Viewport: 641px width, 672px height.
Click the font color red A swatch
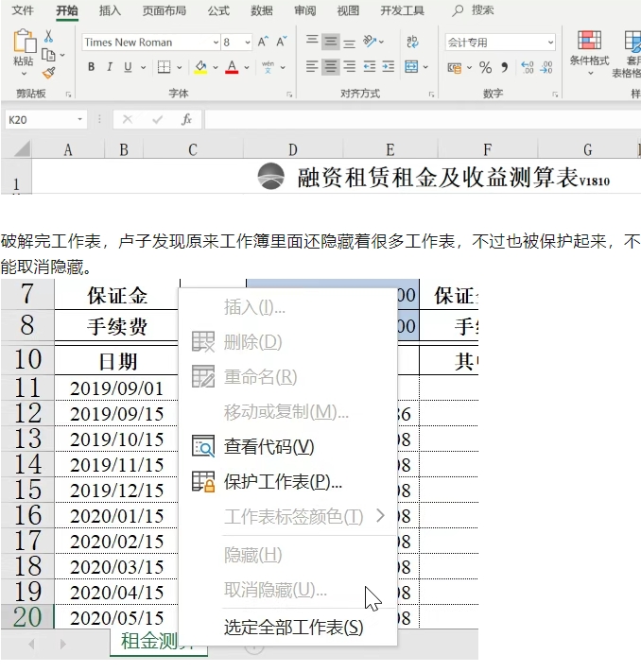[231, 67]
